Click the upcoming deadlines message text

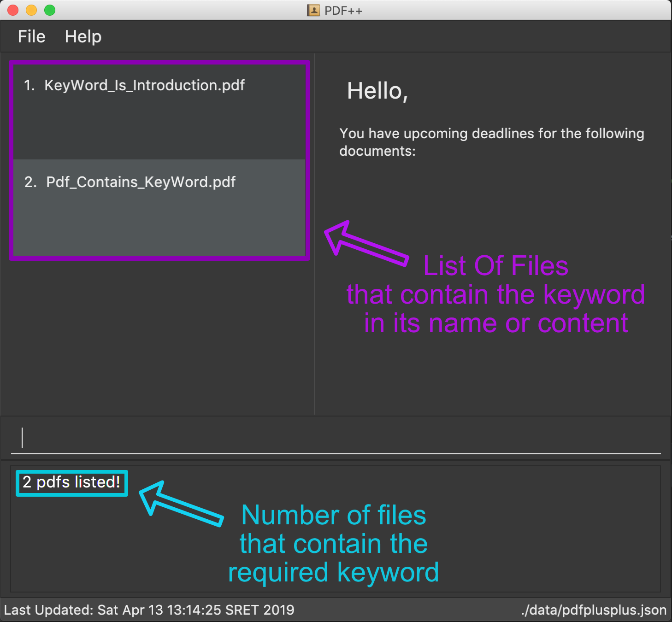pos(491,142)
